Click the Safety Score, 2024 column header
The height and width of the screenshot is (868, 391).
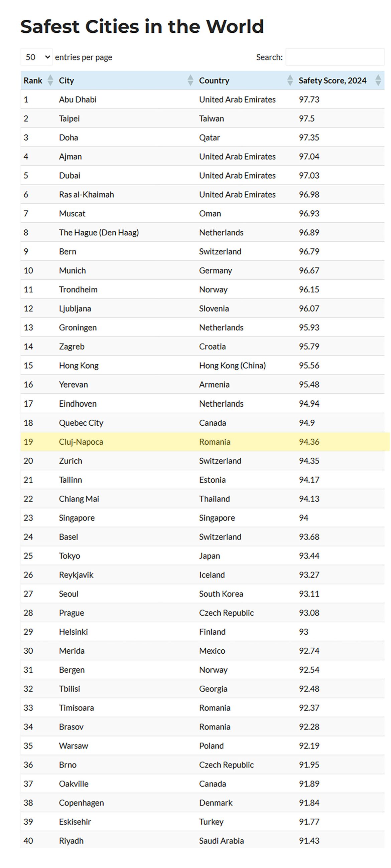coord(333,80)
